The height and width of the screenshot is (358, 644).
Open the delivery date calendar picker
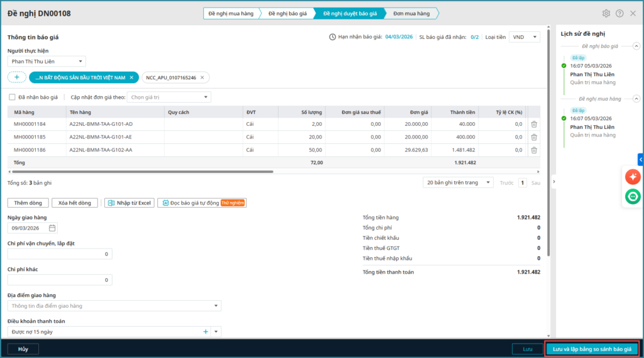(x=52, y=228)
